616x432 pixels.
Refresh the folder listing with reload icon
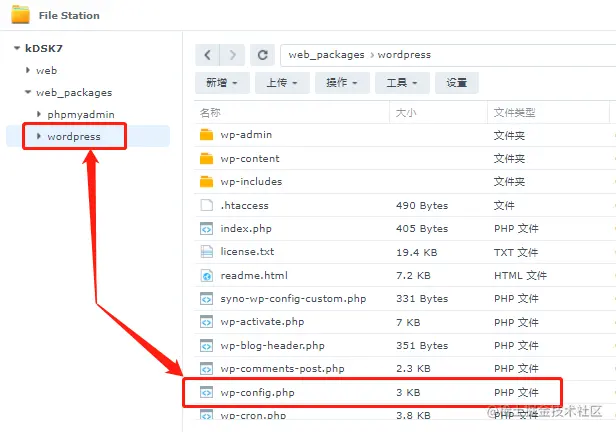pyautogui.click(x=262, y=55)
